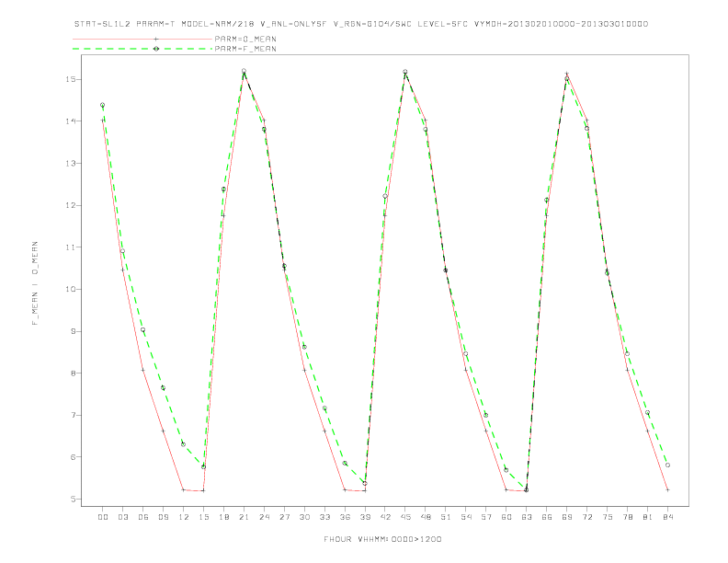Click the O_MEAN plus marker at hour 12

click(184, 489)
